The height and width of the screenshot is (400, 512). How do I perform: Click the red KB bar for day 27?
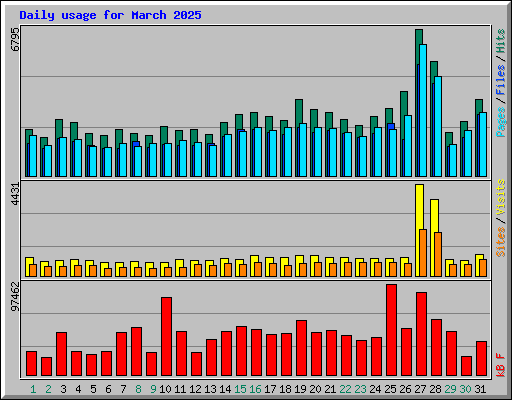(421, 334)
